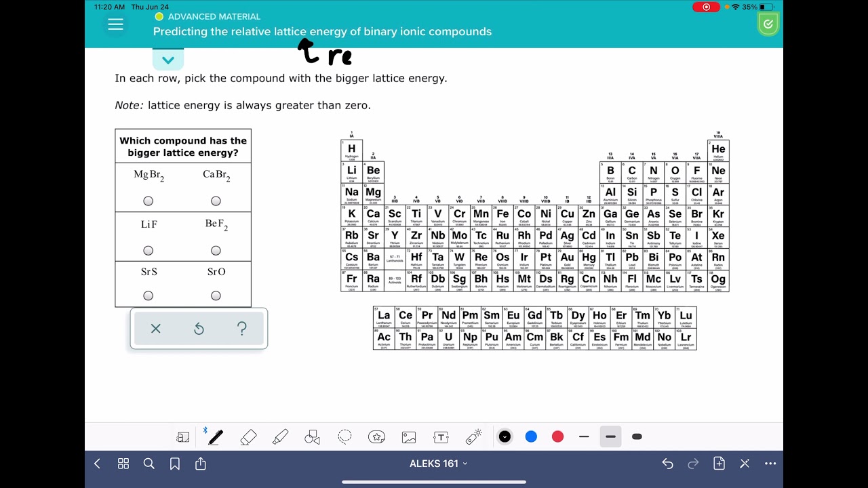Select CaBr2 radio button

tap(216, 201)
